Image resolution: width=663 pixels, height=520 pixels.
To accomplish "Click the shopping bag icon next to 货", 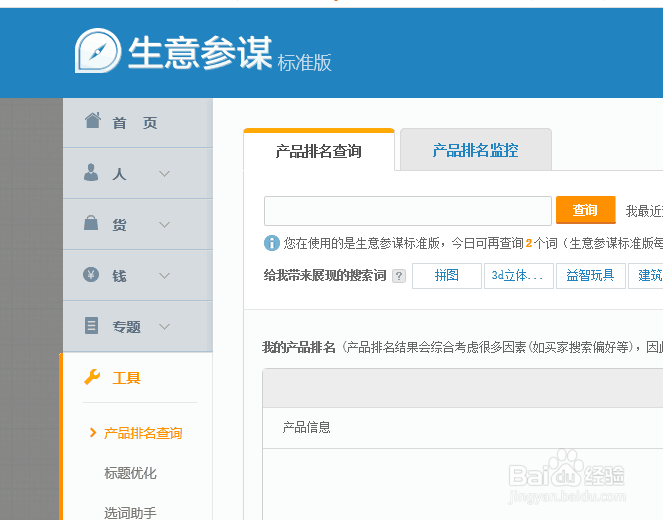I will 91,223.
